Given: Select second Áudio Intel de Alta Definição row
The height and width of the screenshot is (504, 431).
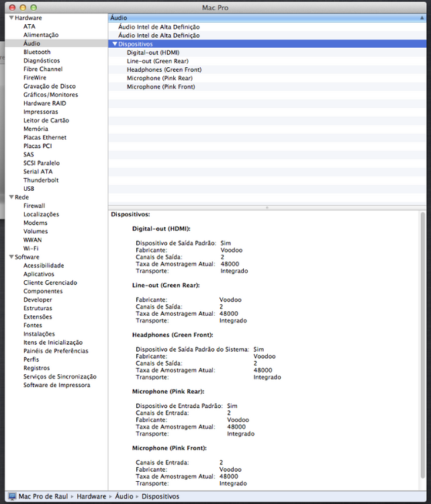Looking at the screenshot, I should coord(267,36).
